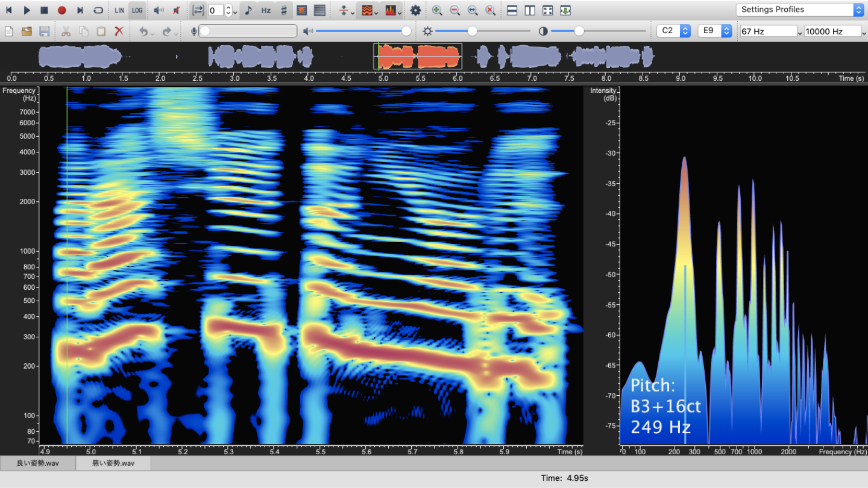Click the red delete X icon
This screenshot has width=868, height=488.
[119, 31]
